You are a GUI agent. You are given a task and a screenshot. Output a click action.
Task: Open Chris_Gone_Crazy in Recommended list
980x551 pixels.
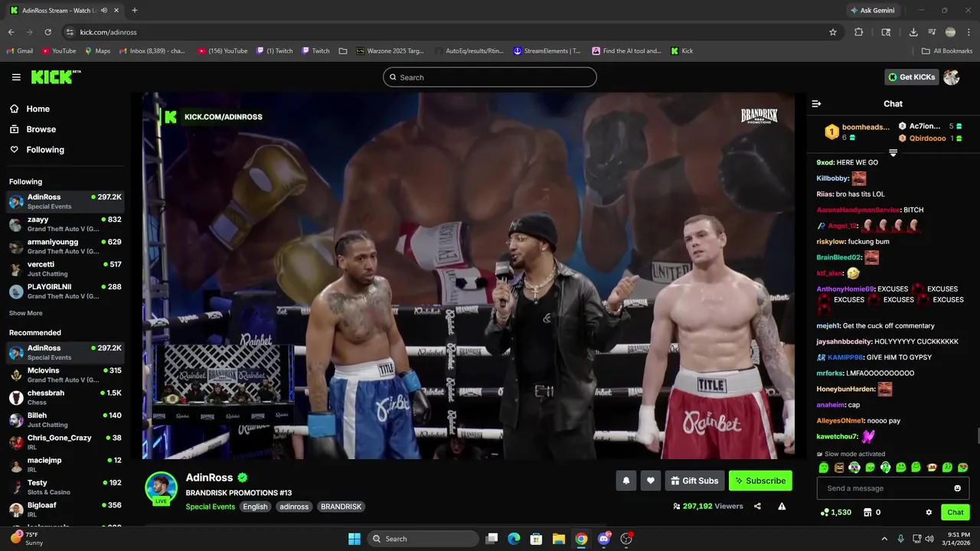point(65,442)
